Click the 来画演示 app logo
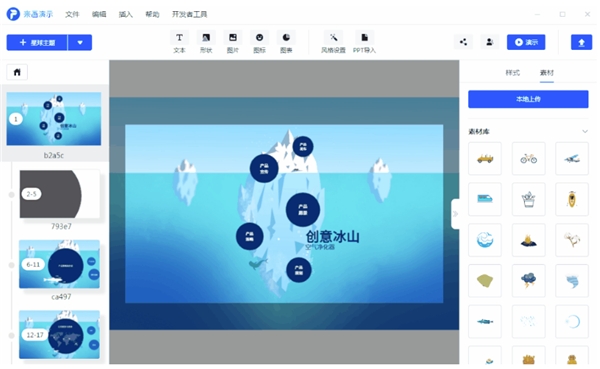Screen dimensions: 600x369 coord(13,14)
